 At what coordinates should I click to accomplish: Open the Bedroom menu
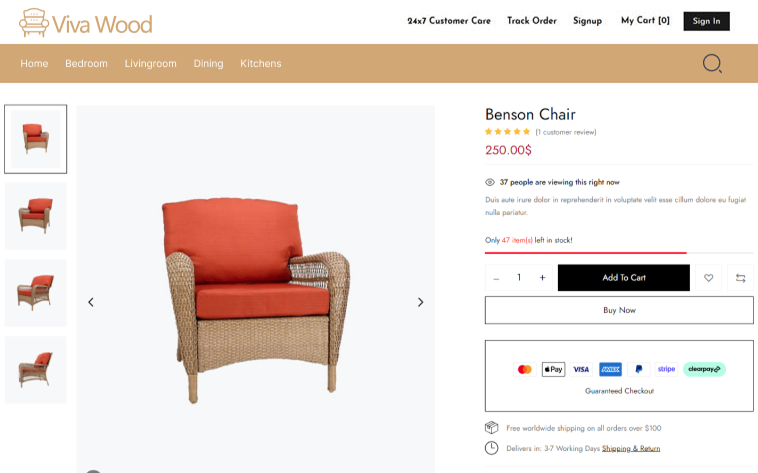(86, 63)
